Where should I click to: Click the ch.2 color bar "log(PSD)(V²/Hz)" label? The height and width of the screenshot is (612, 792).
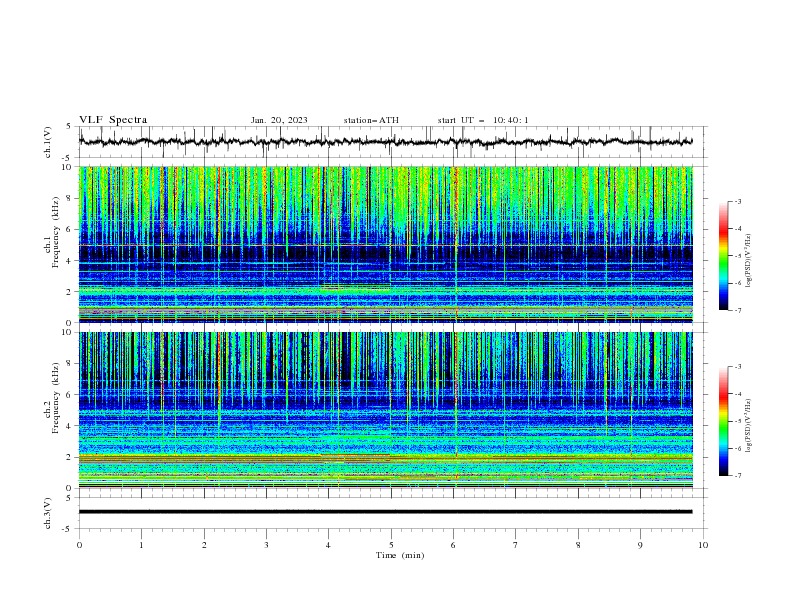(748, 426)
